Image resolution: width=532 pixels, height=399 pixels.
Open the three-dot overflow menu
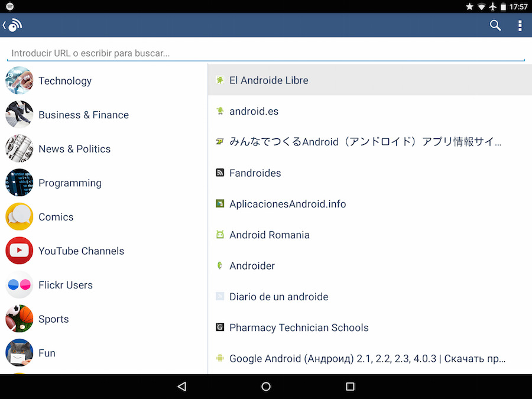click(x=520, y=25)
